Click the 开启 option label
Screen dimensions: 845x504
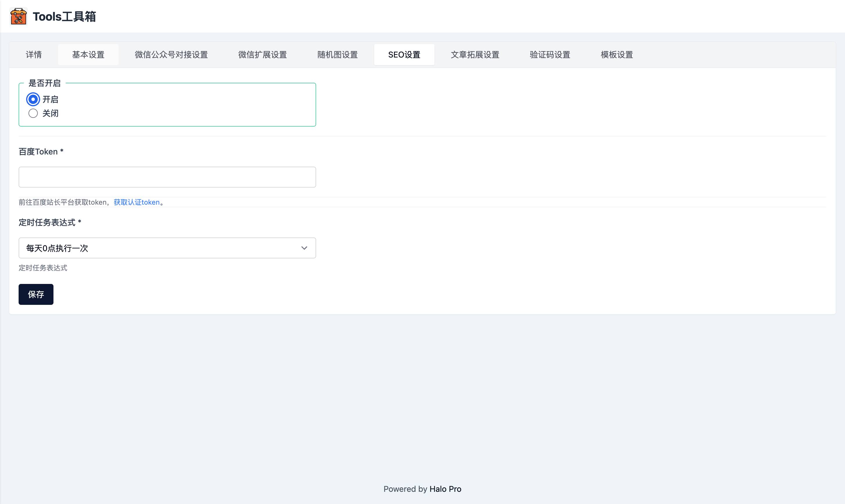click(50, 99)
